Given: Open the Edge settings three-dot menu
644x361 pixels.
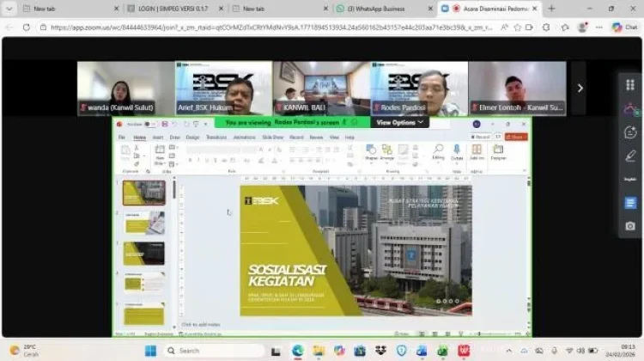Looking at the screenshot, I should [599, 28].
